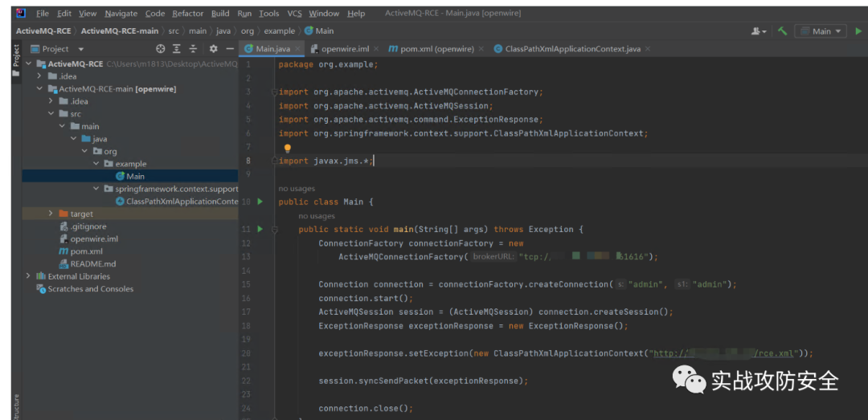This screenshot has width=868, height=420.
Task: Select the .gitignore file
Action: tap(83, 226)
